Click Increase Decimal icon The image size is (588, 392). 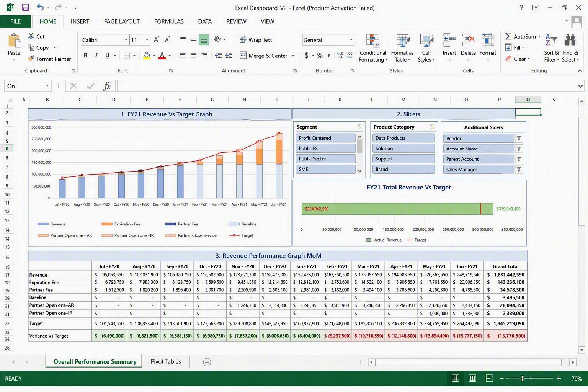tap(340, 56)
